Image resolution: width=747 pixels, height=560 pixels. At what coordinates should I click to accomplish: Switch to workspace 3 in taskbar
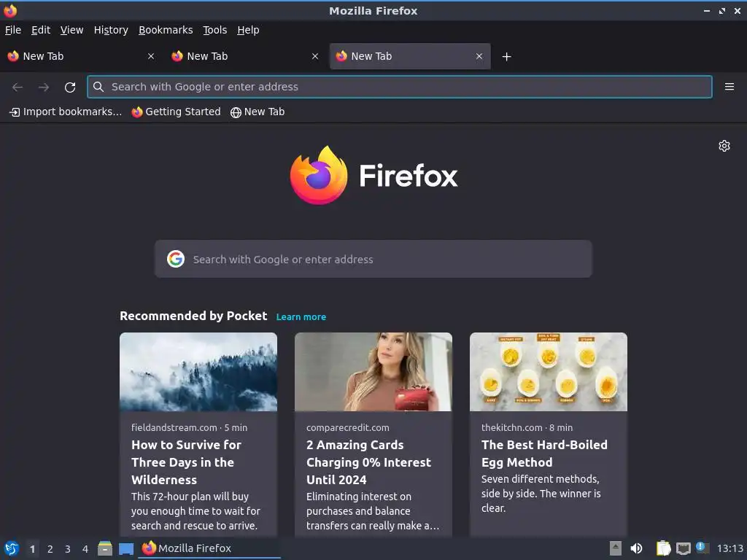click(68, 549)
